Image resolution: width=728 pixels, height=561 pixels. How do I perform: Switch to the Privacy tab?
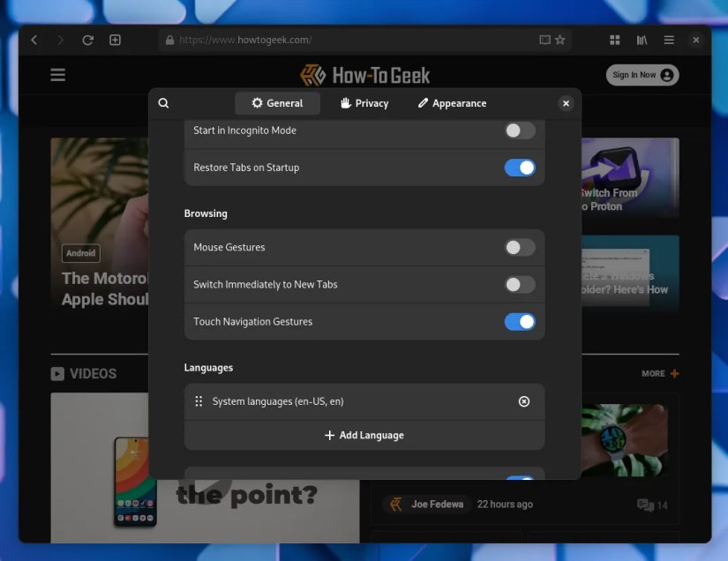coord(364,103)
